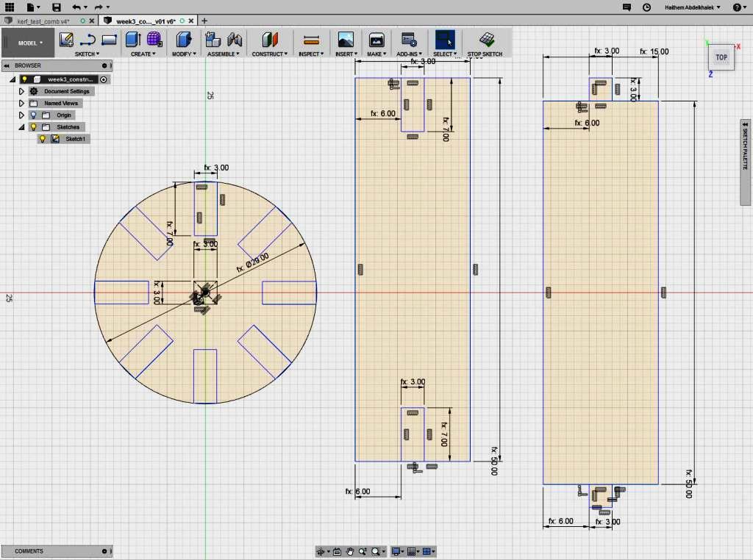
Task: Click the Save icon
Action: [56, 7]
